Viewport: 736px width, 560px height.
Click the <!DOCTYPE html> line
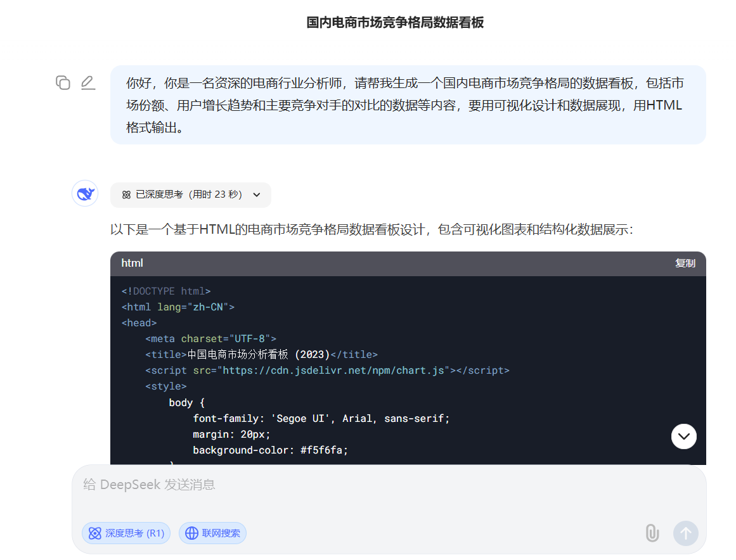pos(166,291)
